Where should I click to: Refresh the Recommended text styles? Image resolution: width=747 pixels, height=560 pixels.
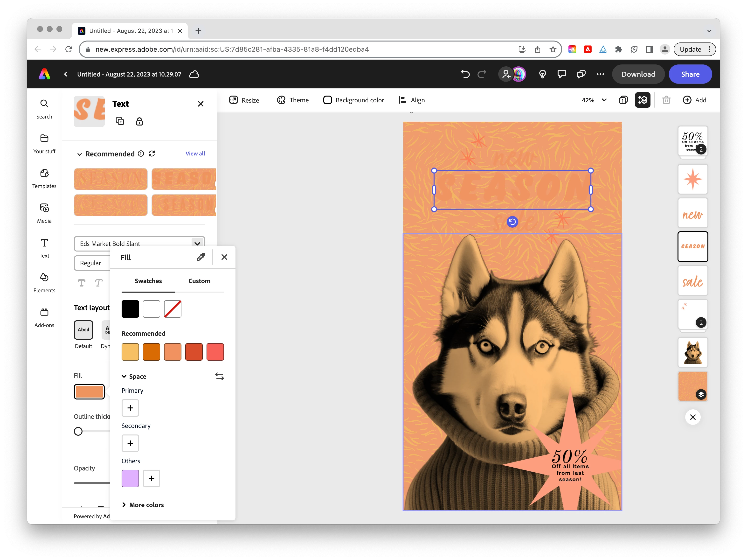(x=152, y=154)
